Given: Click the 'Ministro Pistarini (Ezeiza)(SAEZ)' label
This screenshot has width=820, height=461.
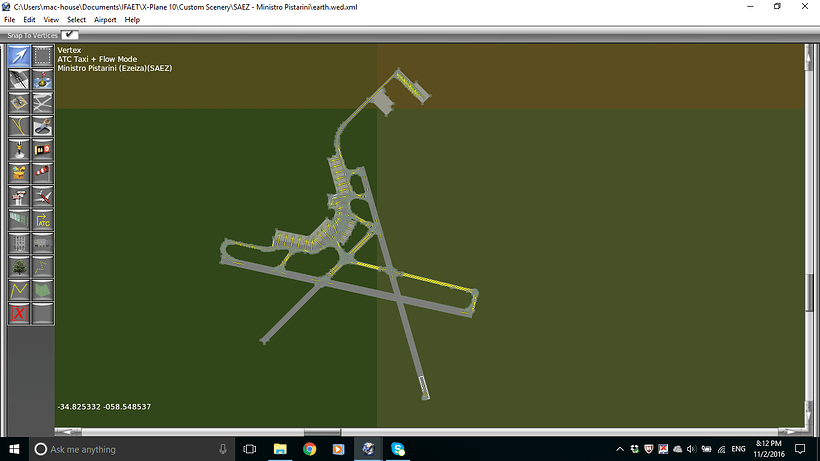Looking at the screenshot, I should pos(115,68).
